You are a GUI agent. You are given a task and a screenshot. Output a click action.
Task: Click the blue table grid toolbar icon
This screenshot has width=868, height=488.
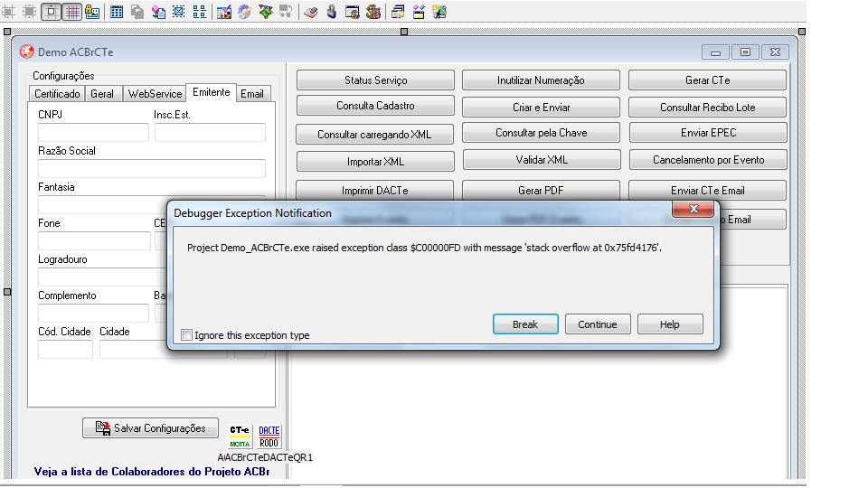(x=117, y=12)
